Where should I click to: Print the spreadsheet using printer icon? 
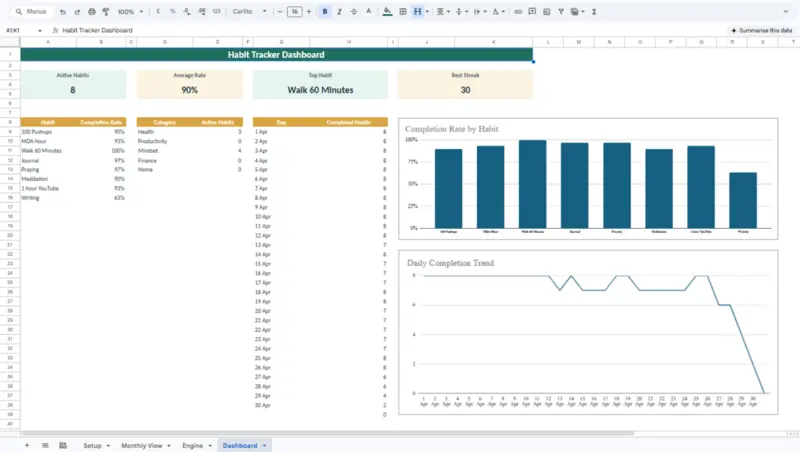point(91,12)
